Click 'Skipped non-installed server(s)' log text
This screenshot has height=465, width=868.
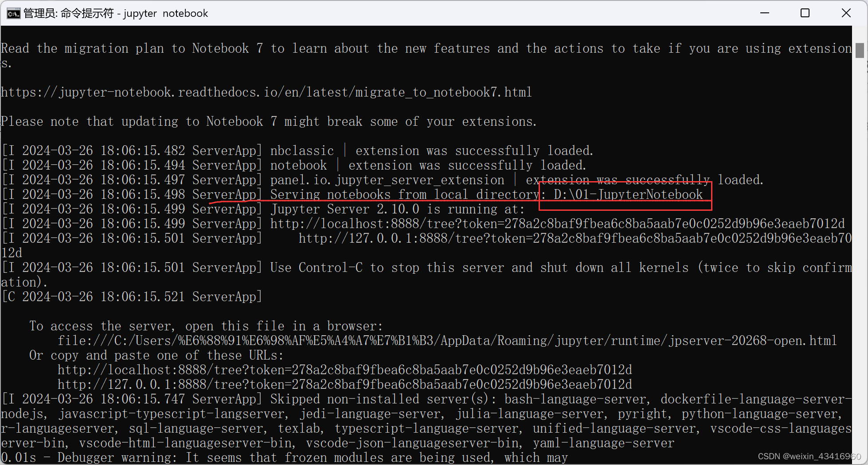coord(383,399)
